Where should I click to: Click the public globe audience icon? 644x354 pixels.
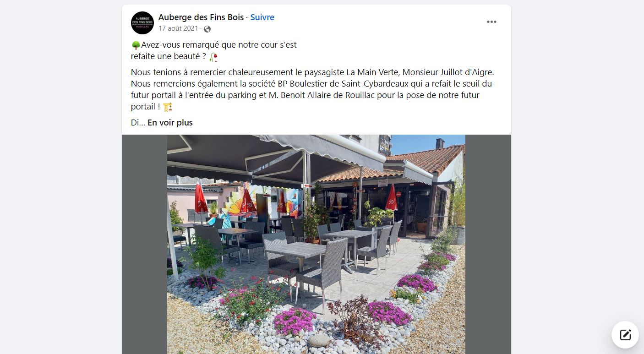(x=207, y=29)
